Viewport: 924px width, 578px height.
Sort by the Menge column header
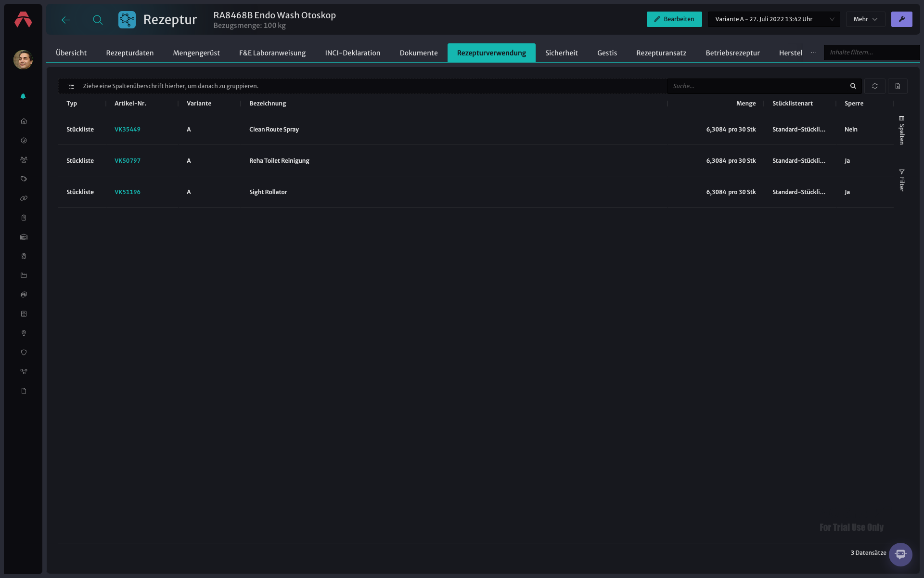pyautogui.click(x=746, y=104)
